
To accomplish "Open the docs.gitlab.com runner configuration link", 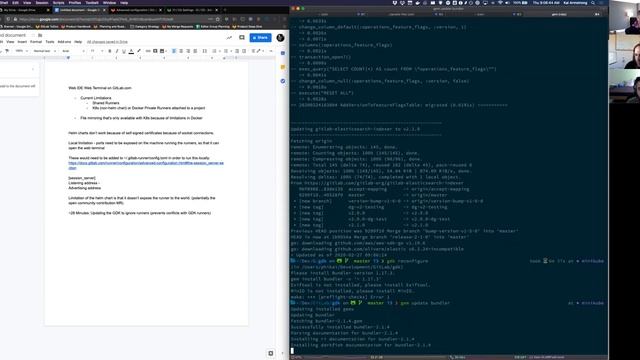I will pos(146,165).
